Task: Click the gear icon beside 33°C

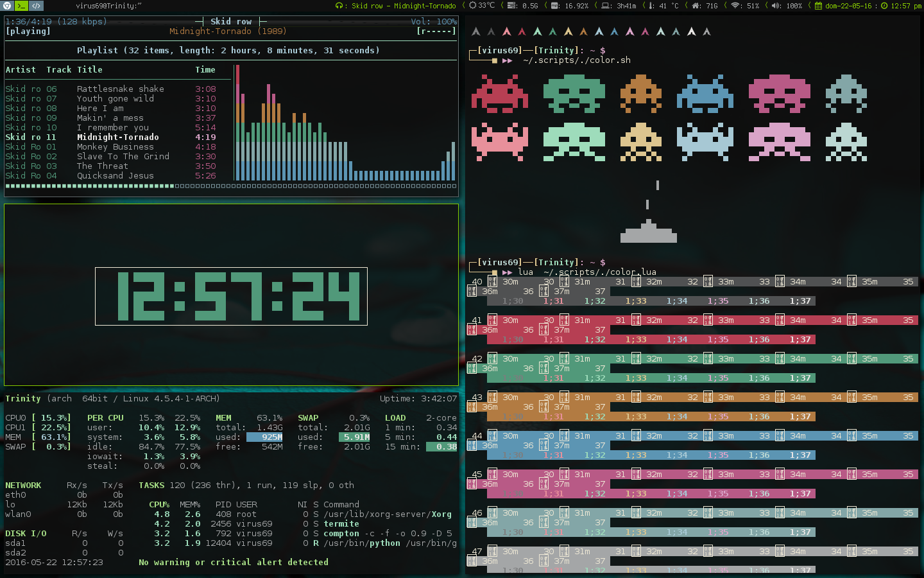Action: pos(473,6)
